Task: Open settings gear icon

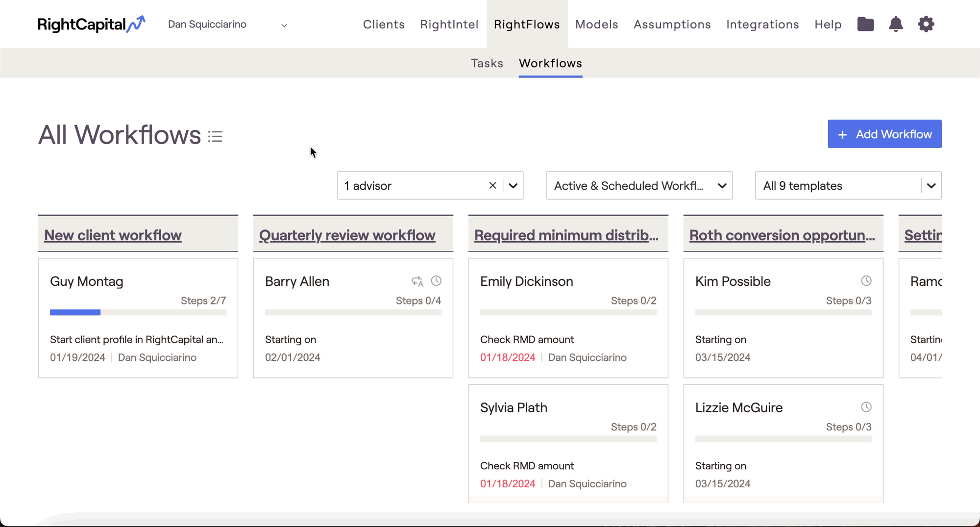Action: (926, 24)
